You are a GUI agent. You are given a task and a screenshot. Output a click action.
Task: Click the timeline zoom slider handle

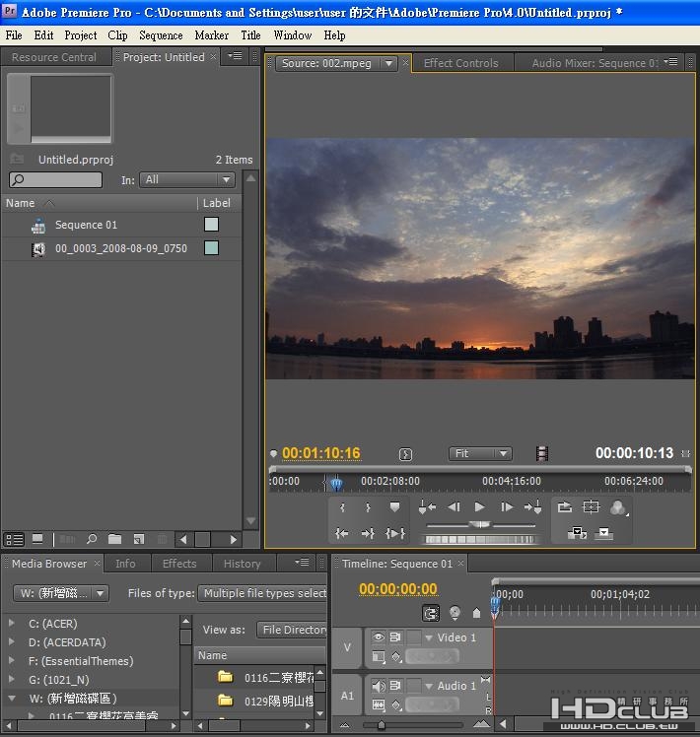coord(382,726)
